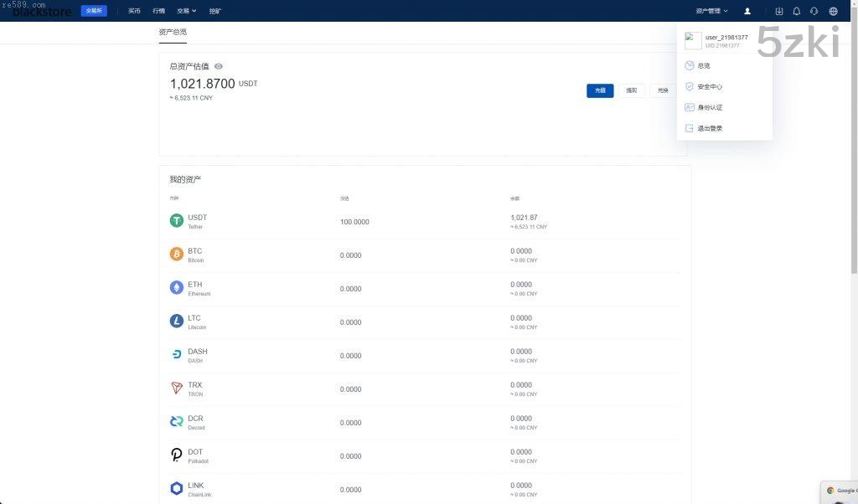Select 安全中心 from the user menu
The height and width of the screenshot is (504, 858).
point(709,86)
